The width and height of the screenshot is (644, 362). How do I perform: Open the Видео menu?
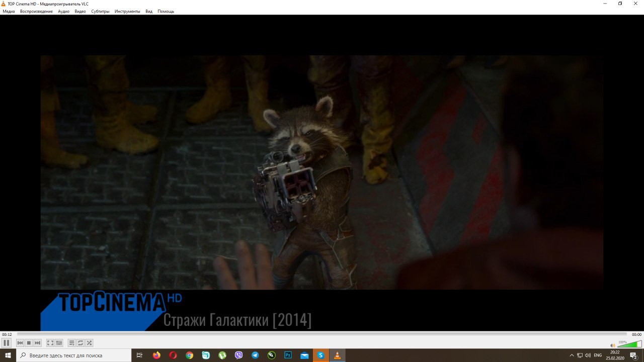80,11
